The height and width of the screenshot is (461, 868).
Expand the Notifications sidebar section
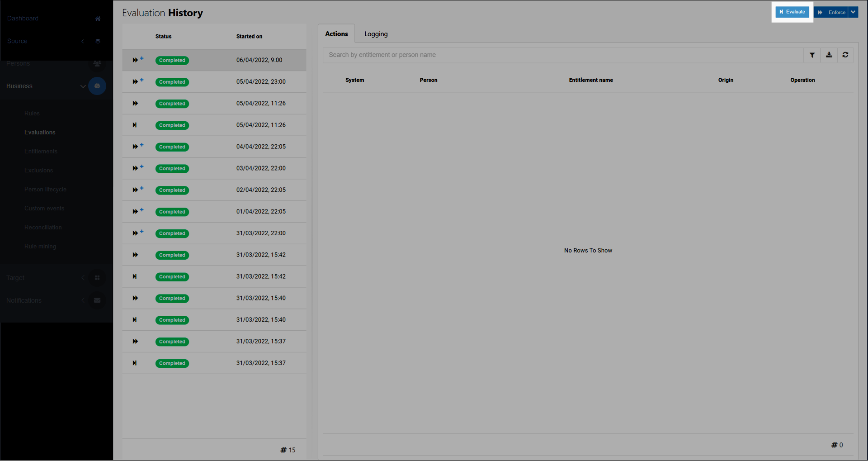[83, 300]
